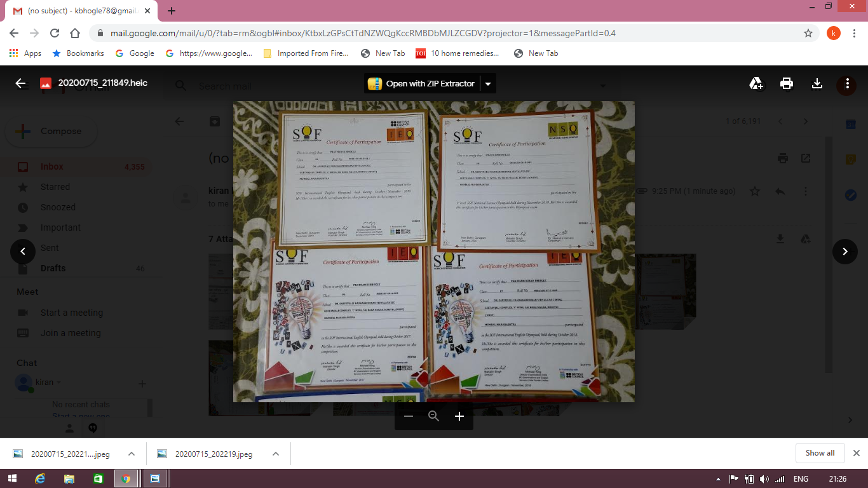The image size is (868, 488).
Task: Open with ZIP Extractor
Action: coord(421,83)
